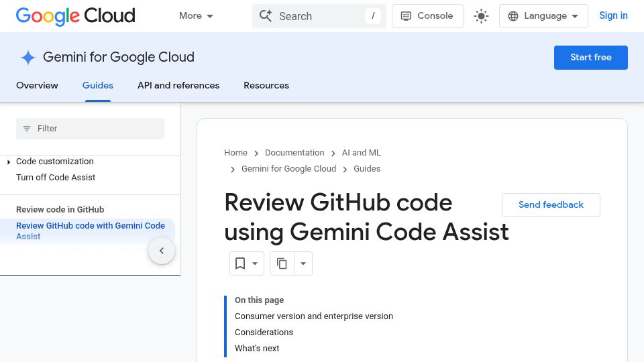This screenshot has height=362, width=644.
Task: Open the API and references tab
Action: tap(178, 85)
